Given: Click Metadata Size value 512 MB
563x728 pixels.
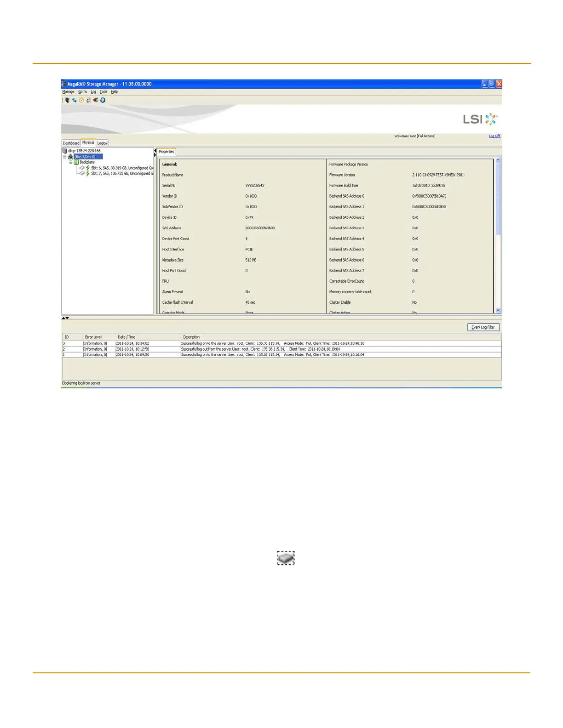Looking at the screenshot, I should click(x=251, y=260).
